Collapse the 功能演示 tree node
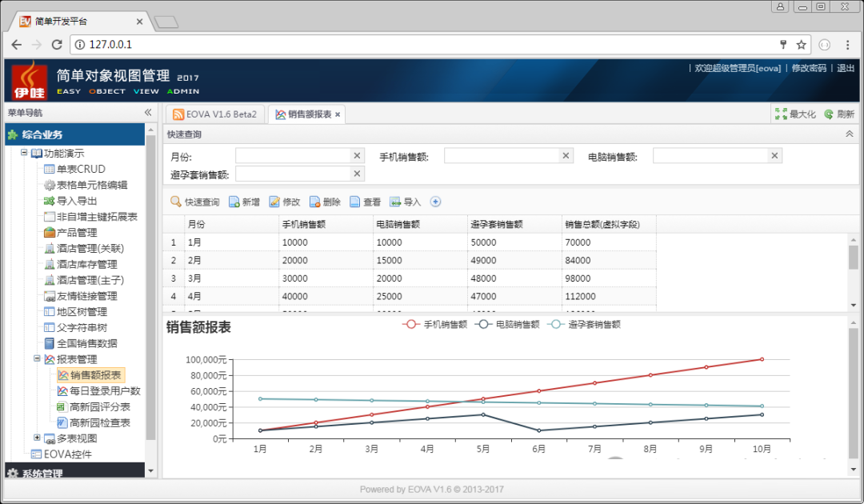Screen dimensions: 864x504 pyautogui.click(x=25, y=153)
